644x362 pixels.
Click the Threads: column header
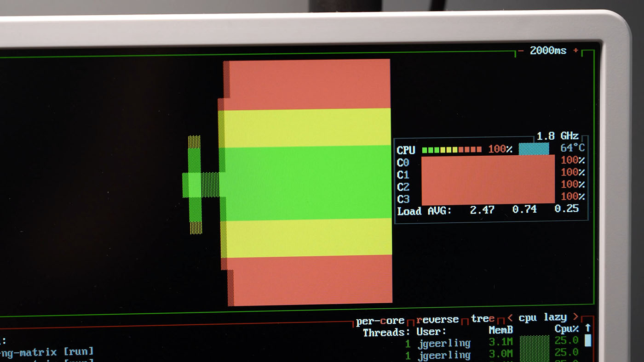click(386, 333)
